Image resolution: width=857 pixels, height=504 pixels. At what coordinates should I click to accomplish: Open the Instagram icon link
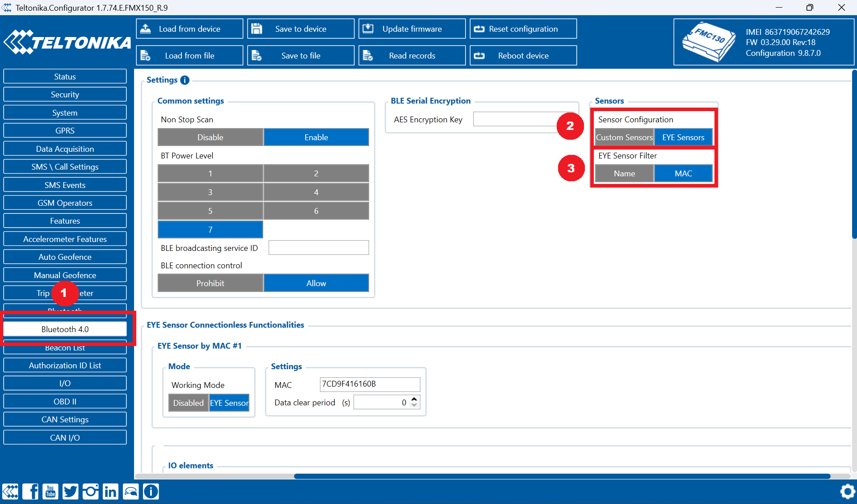[x=90, y=492]
